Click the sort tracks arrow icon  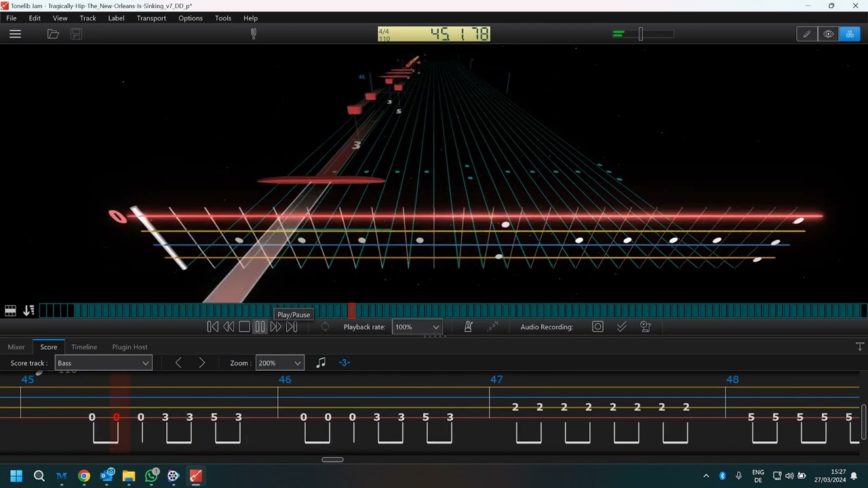28,310
